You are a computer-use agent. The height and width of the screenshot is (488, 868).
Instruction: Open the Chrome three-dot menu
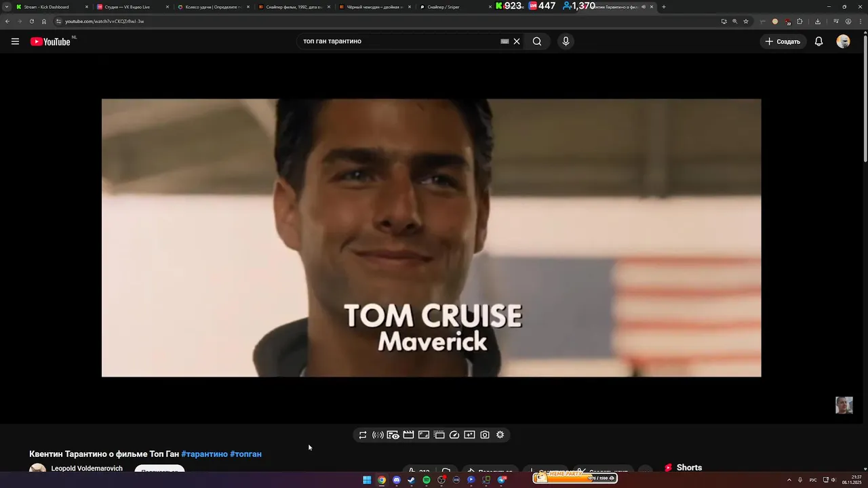pyautogui.click(x=860, y=21)
